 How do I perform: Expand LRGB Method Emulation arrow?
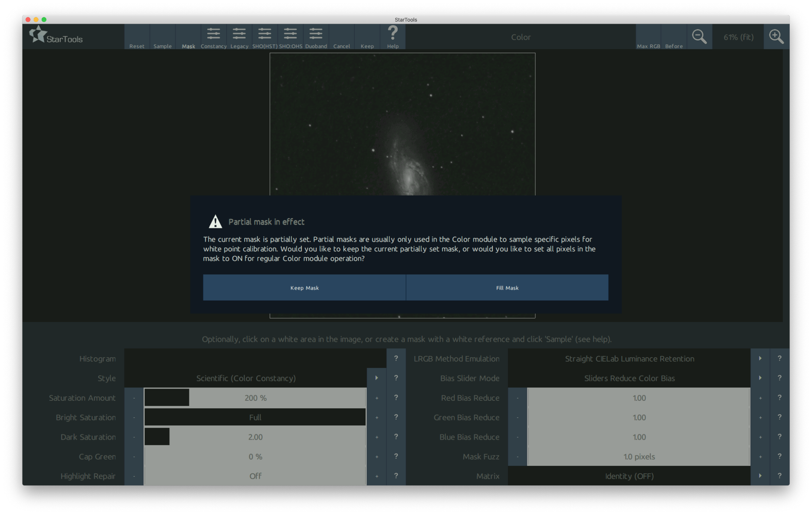[760, 358]
